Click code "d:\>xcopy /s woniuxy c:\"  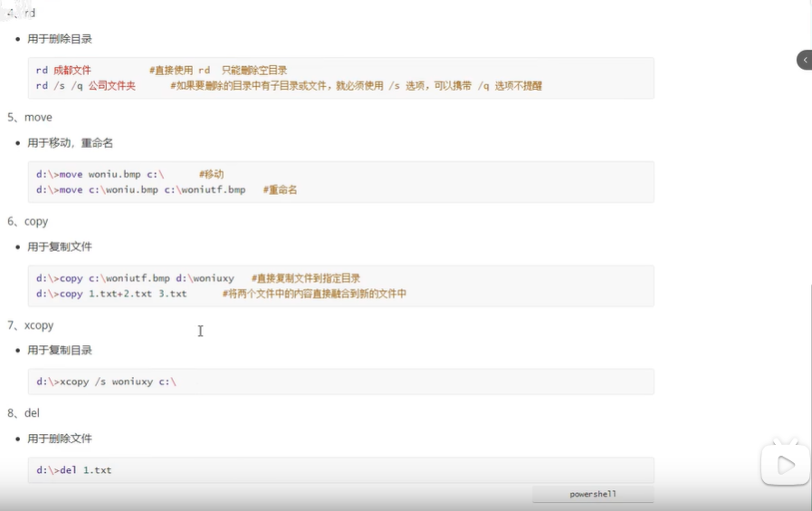(x=106, y=381)
